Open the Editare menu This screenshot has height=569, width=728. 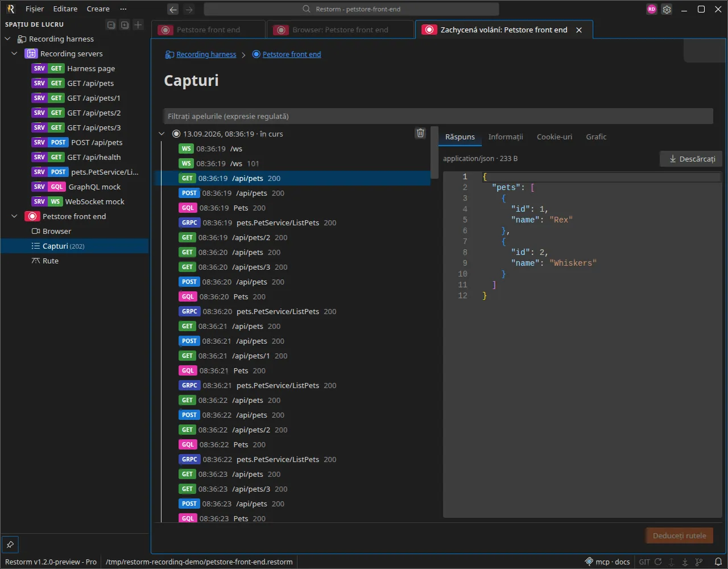65,9
